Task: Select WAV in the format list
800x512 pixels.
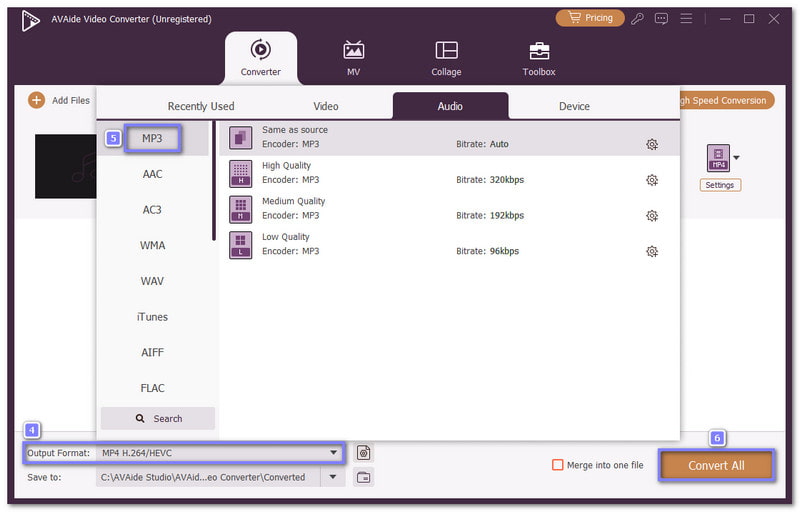Action: pos(152,281)
